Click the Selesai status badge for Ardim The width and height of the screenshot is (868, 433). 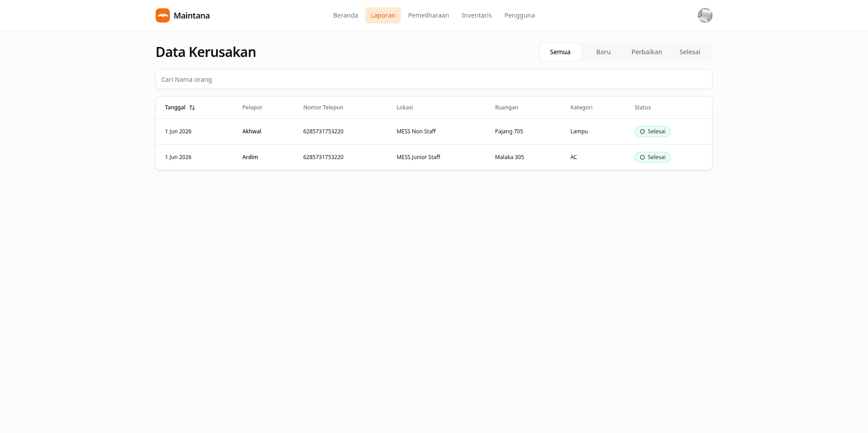[652, 157]
